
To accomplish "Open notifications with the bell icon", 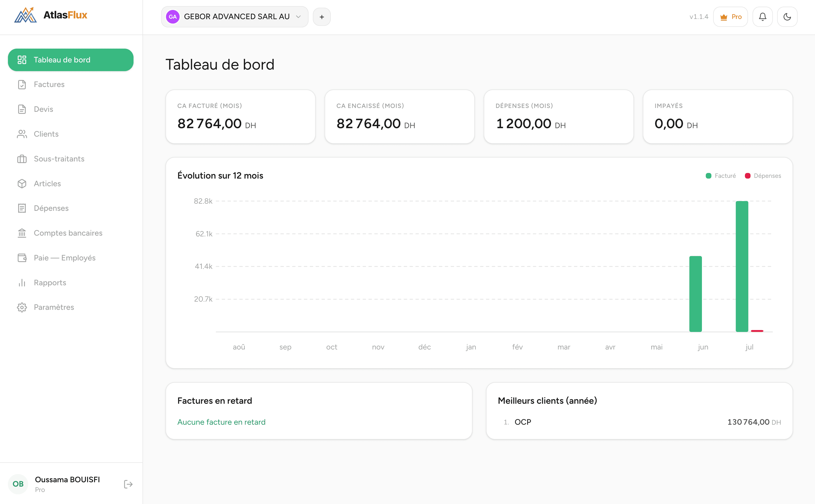I will tap(762, 17).
